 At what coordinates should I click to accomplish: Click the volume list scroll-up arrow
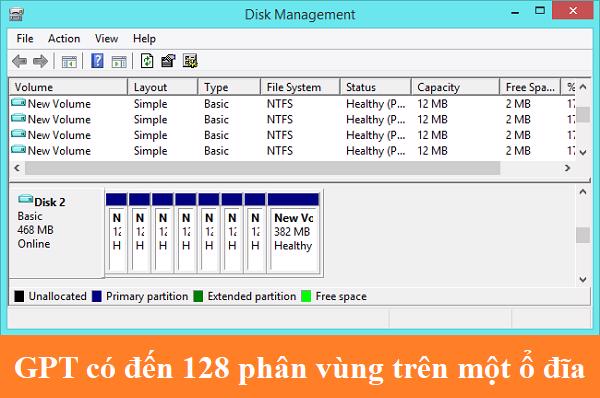click(x=583, y=87)
